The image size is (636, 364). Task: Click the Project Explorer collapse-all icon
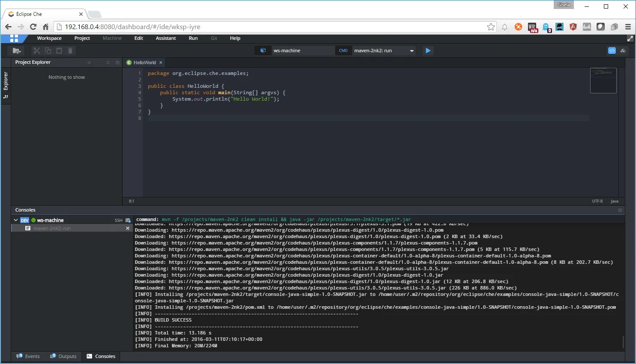(x=89, y=63)
